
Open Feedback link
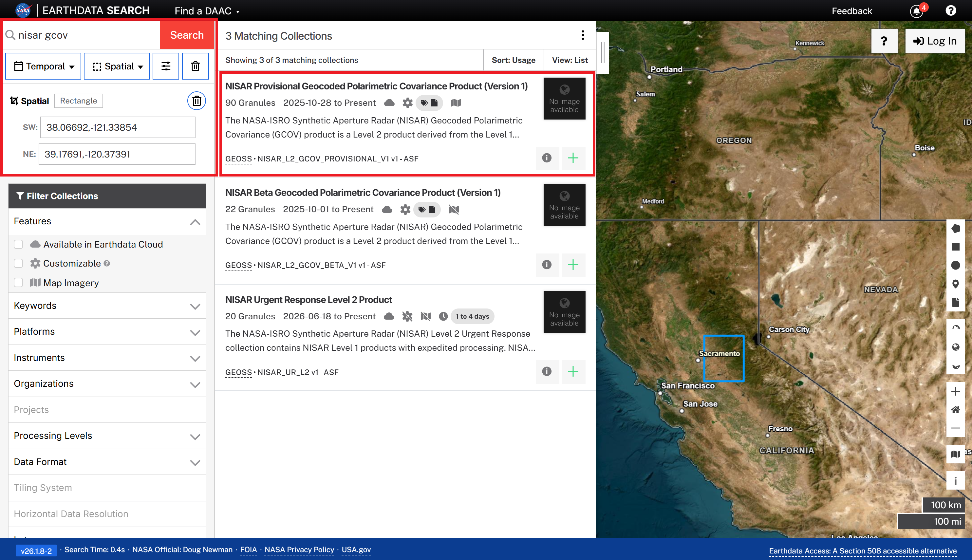(852, 11)
